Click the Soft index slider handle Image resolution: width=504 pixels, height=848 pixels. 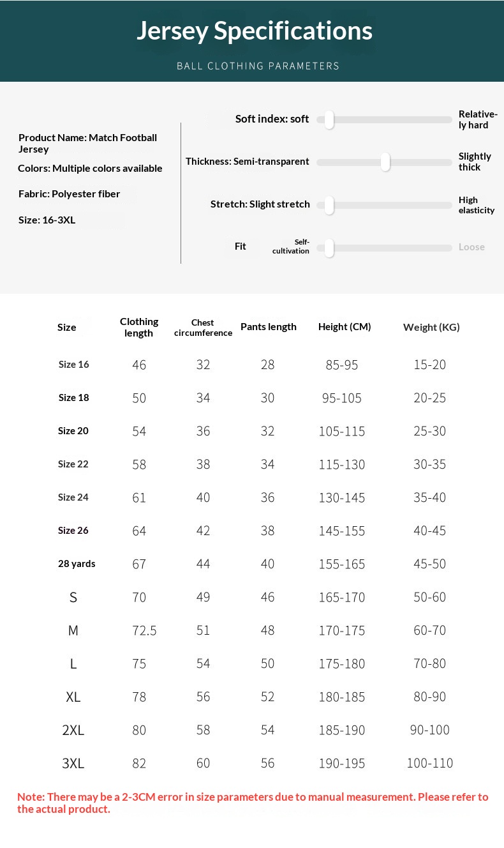click(x=329, y=119)
